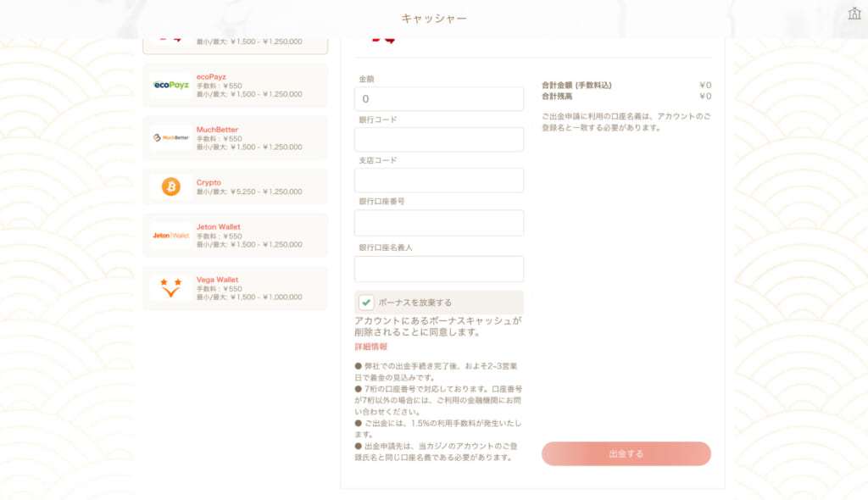Click the 出金する withdraw button
The height and width of the screenshot is (500, 868).
tap(626, 453)
